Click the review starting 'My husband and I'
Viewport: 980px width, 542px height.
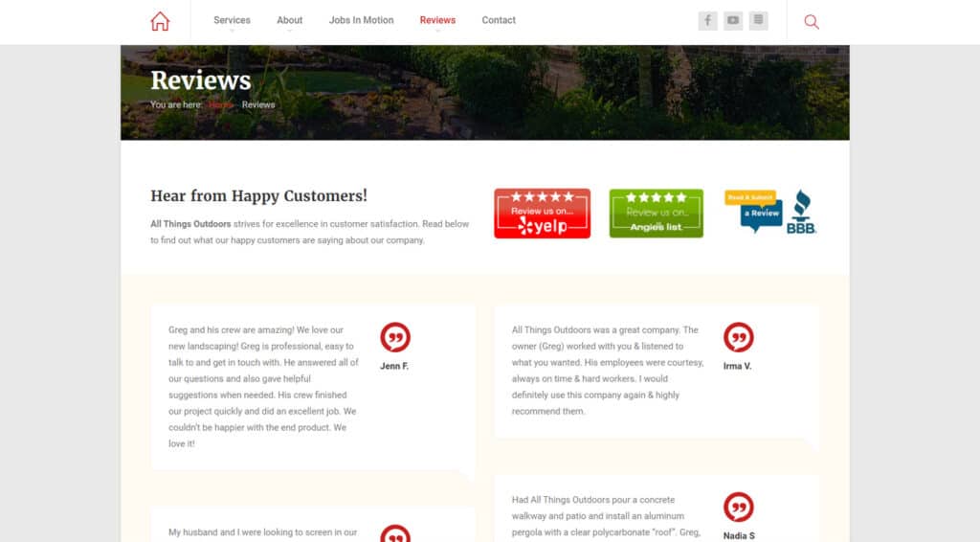point(264,532)
